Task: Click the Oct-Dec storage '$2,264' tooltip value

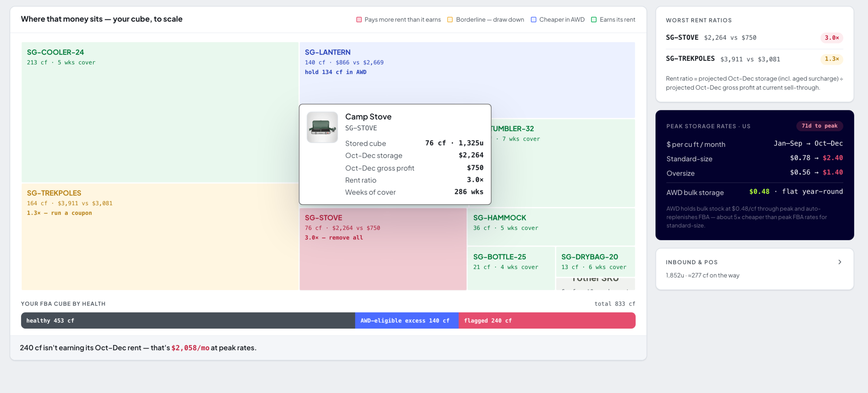Action: pyautogui.click(x=471, y=155)
